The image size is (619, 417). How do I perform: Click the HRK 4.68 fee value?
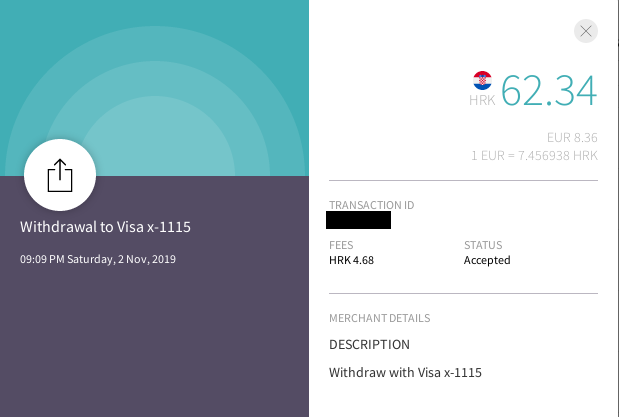[353, 260]
